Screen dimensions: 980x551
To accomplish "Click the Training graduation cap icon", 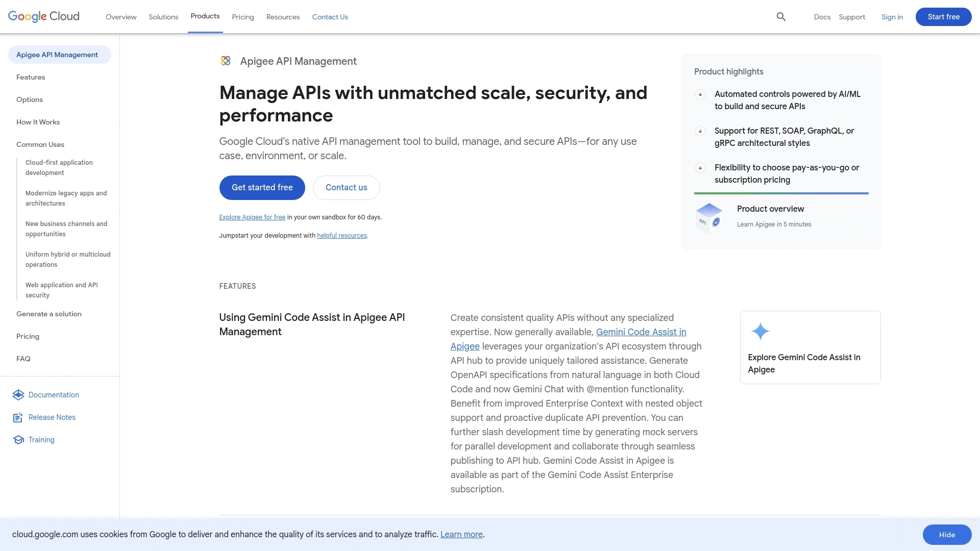I will click(18, 440).
